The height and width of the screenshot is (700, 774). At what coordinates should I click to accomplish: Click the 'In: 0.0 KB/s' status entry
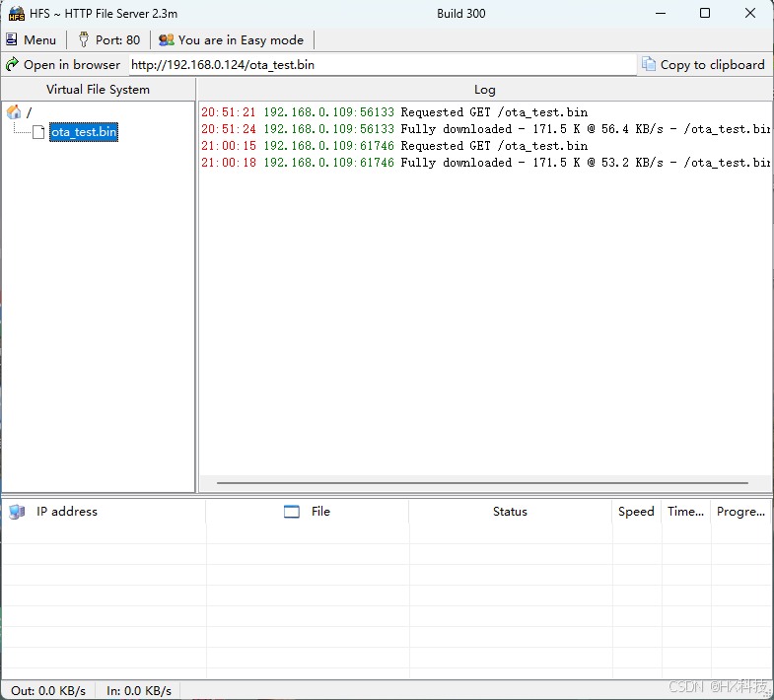click(x=139, y=690)
